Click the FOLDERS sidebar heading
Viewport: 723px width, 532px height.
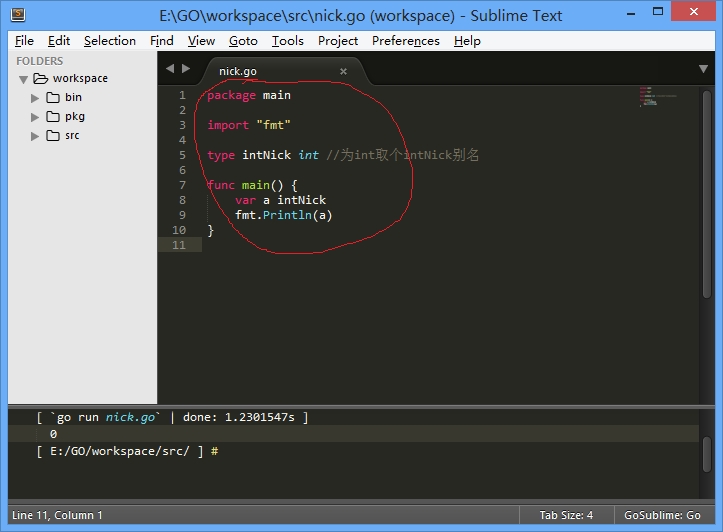(40, 61)
